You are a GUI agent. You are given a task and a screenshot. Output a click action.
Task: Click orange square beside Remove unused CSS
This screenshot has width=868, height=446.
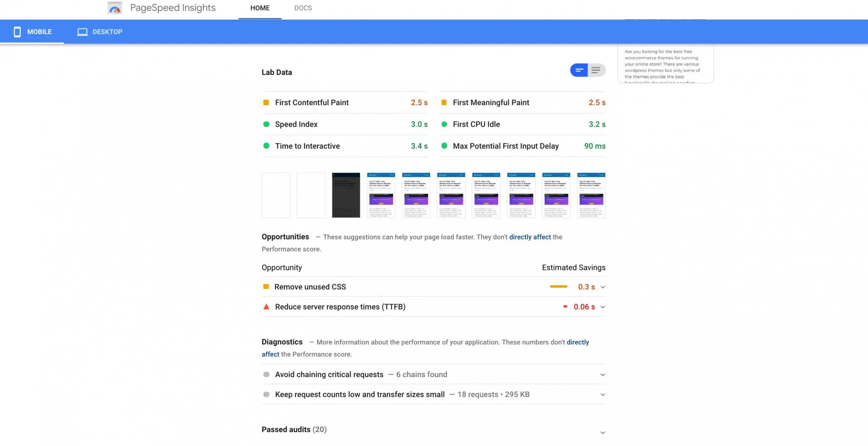(x=266, y=287)
